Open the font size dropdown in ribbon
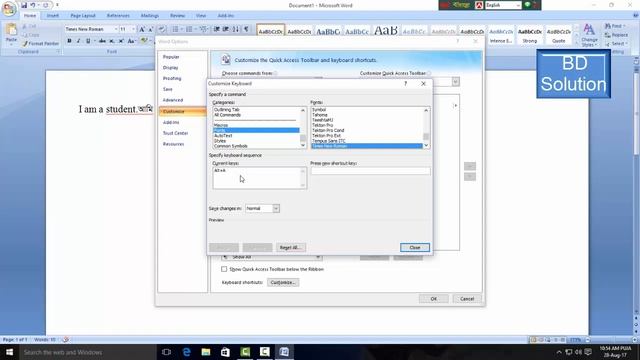 133,29
